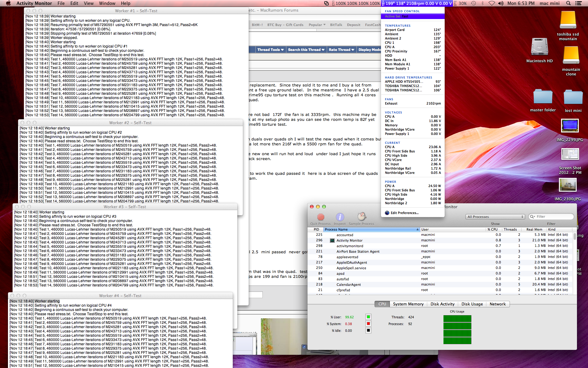Open the All Processes dropdown
588x368 pixels.
[x=495, y=217]
